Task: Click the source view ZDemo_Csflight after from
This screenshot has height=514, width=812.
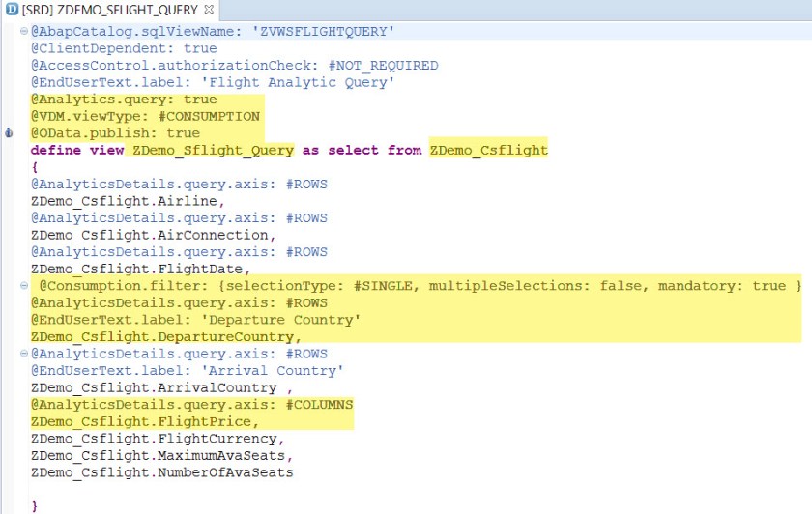Action: click(488, 150)
